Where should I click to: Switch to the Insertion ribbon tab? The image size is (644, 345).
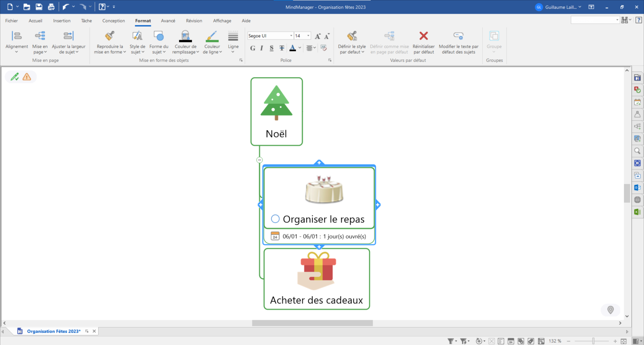(x=62, y=21)
